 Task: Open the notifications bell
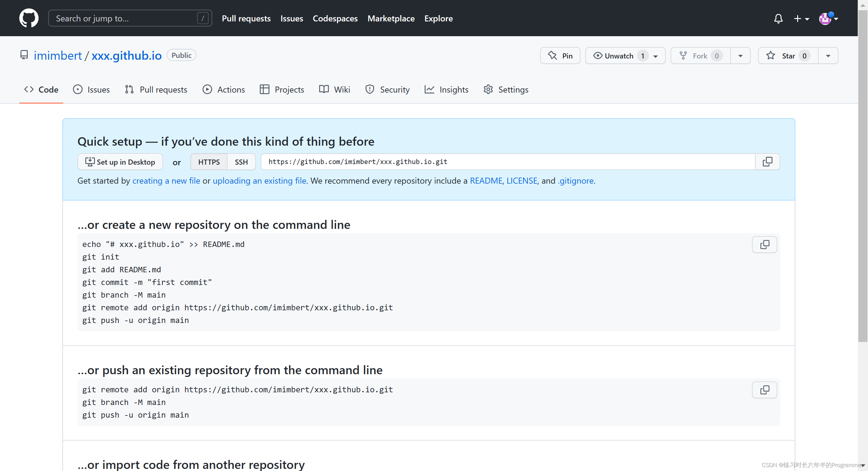tap(778, 18)
